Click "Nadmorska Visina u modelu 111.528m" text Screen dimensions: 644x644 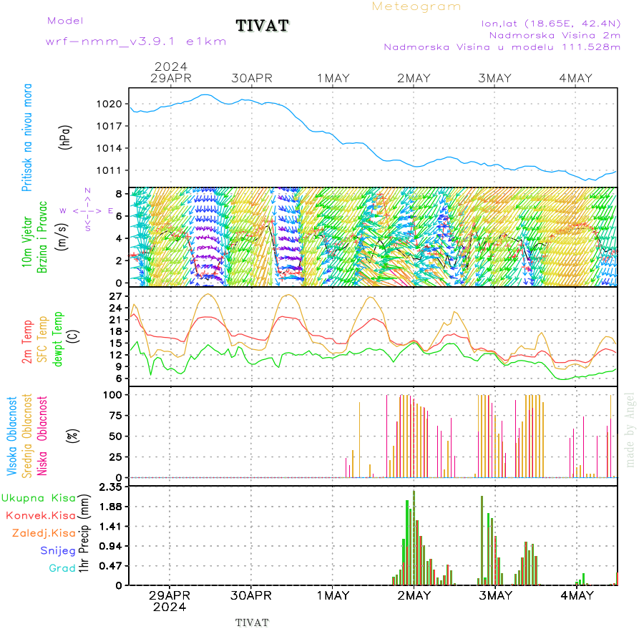click(502, 47)
